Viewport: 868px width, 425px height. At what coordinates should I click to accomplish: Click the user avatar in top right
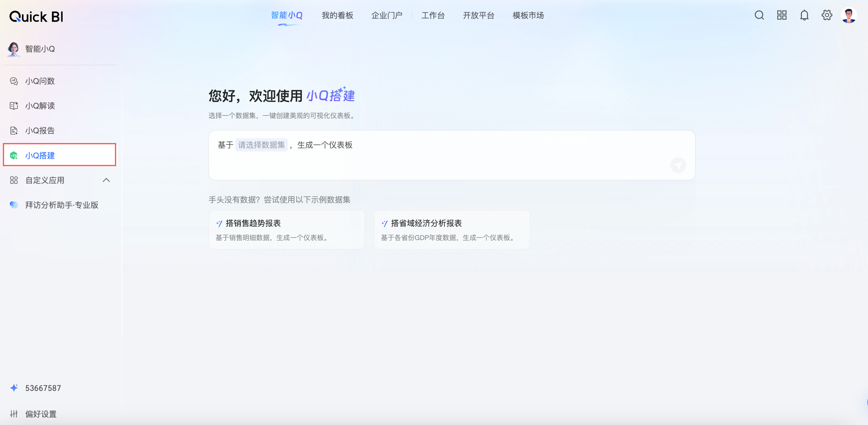coord(849,15)
